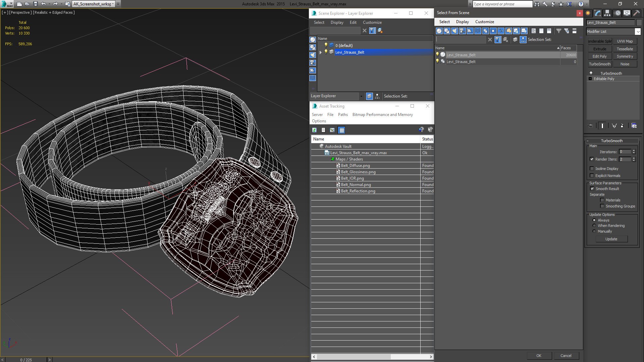Expand the Levi_Strauss_Belt layer tree
Viewport: 644px width, 362px height.
pyautogui.click(x=321, y=52)
